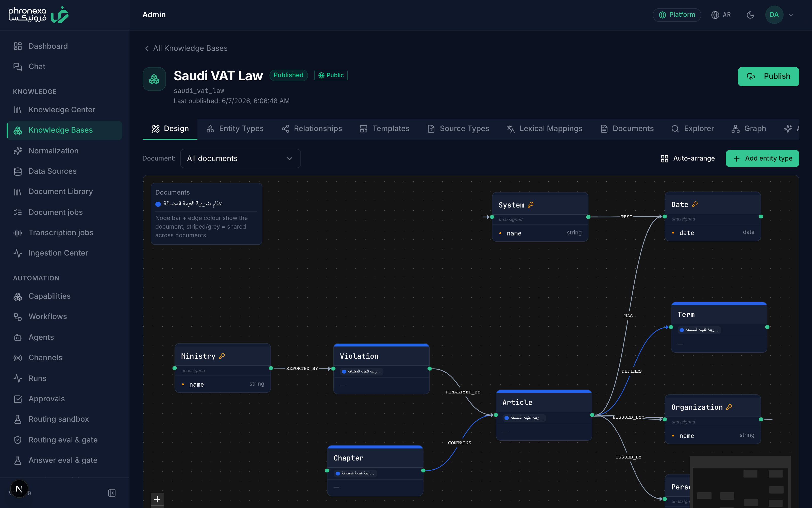Image resolution: width=812 pixels, height=508 pixels.
Task: Click key icon on Ministry node
Action: pyautogui.click(x=222, y=356)
